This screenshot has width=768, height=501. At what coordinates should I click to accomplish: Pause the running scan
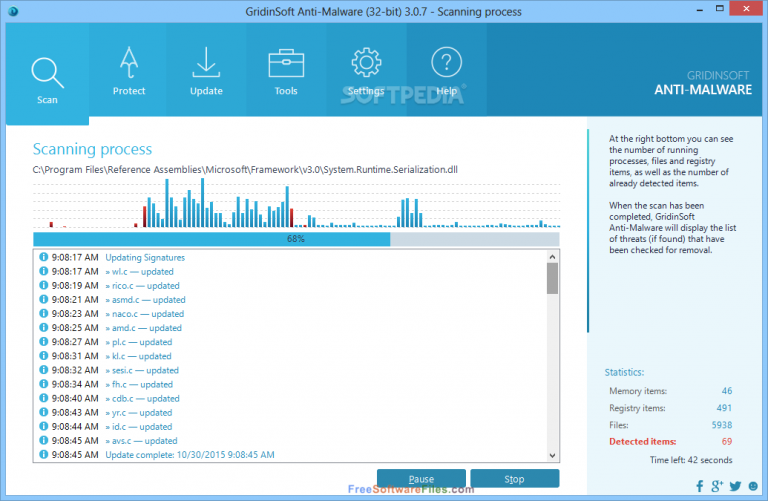tap(421, 478)
